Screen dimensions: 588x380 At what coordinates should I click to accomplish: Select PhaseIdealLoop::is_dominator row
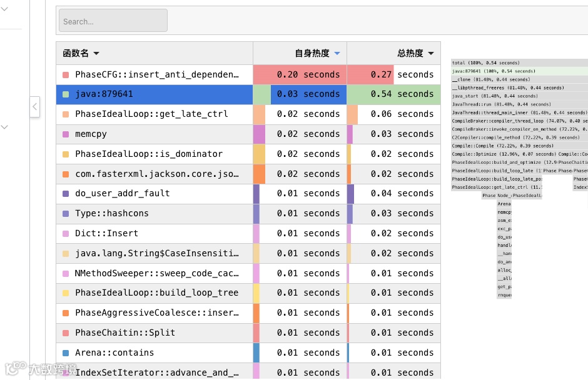tap(248, 154)
